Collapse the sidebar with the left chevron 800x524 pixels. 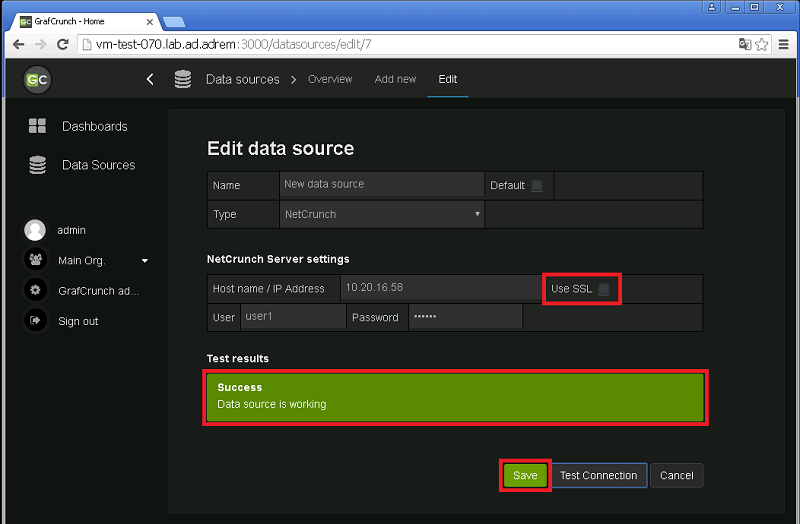tap(150, 79)
